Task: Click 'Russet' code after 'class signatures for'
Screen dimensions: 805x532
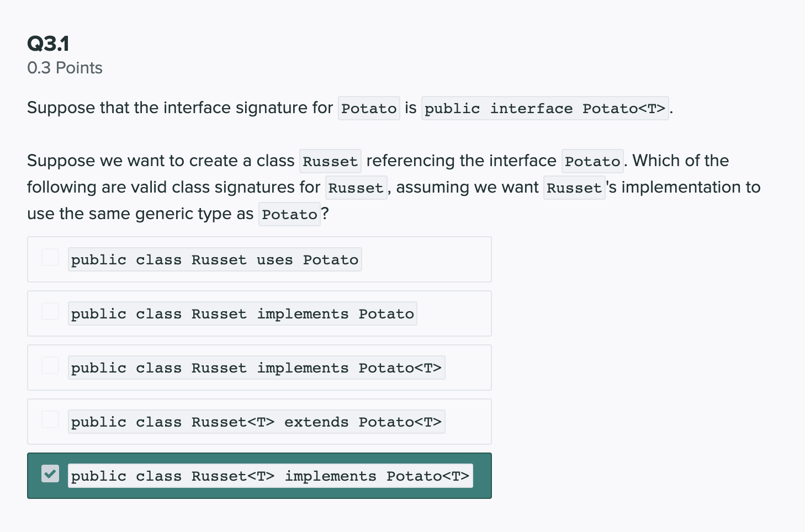Action: pos(356,188)
